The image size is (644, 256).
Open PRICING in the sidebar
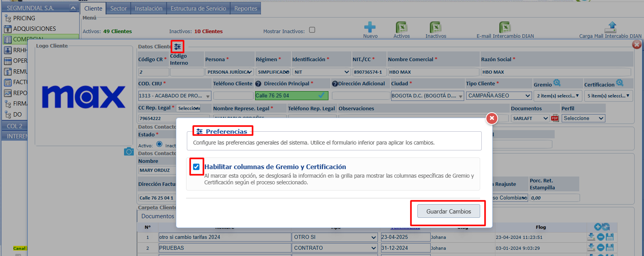[24, 18]
